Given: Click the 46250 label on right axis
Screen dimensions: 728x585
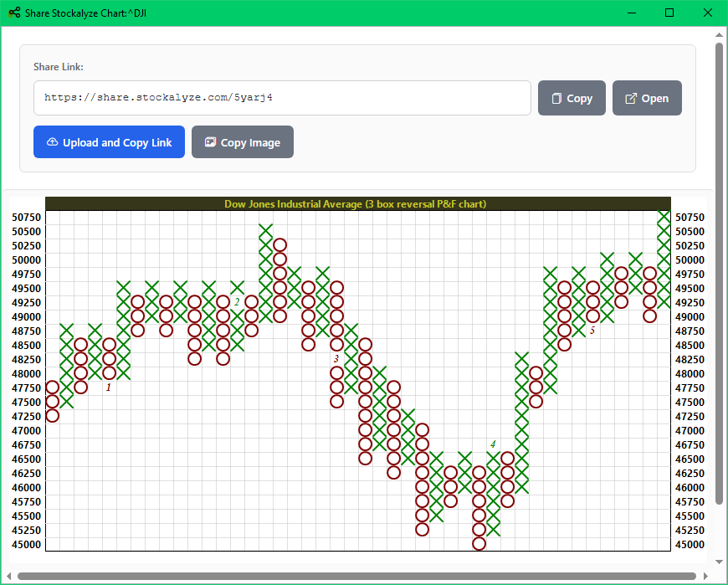Looking at the screenshot, I should tap(690, 473).
